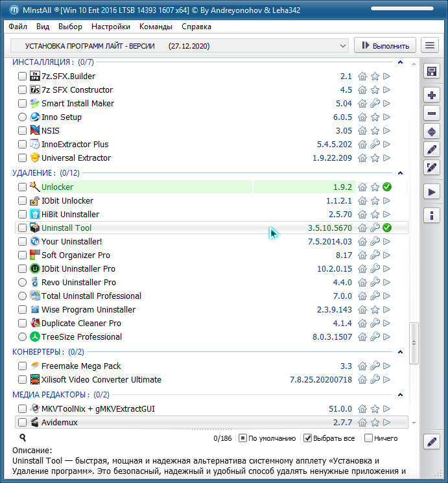This screenshot has width=448, height=483.
Task: Click the save icon in right sidebar
Action: click(431, 71)
